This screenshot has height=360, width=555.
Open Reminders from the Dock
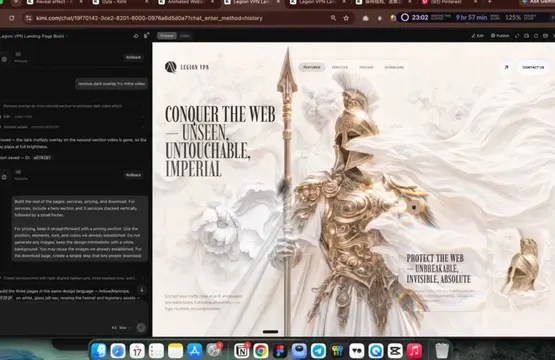156,351
